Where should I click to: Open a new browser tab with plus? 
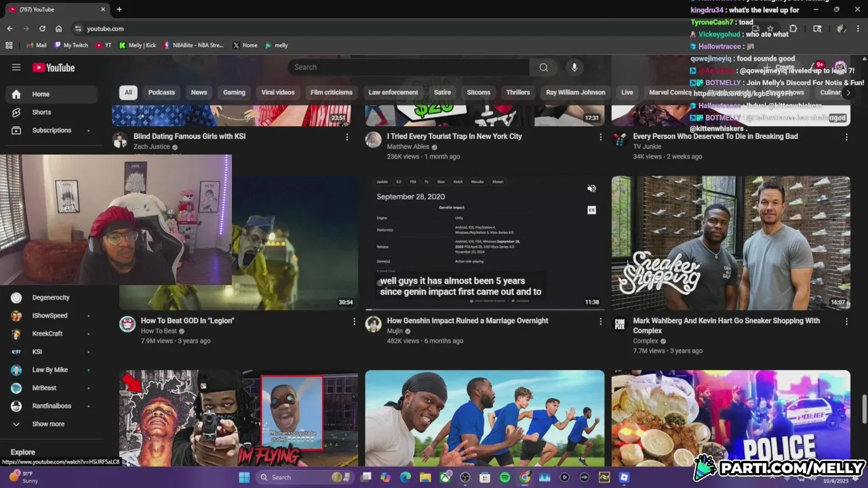point(119,9)
